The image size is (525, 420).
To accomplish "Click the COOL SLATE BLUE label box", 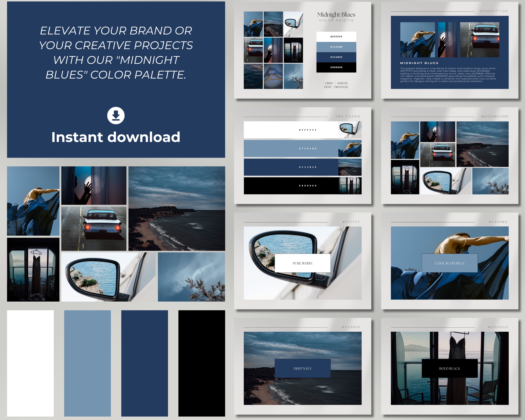I will 450,263.
